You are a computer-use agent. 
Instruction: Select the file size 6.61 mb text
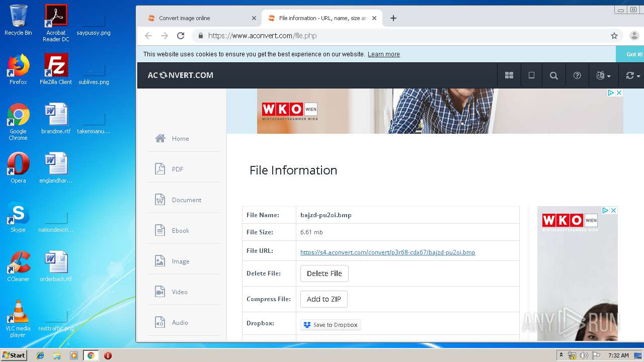tap(311, 232)
